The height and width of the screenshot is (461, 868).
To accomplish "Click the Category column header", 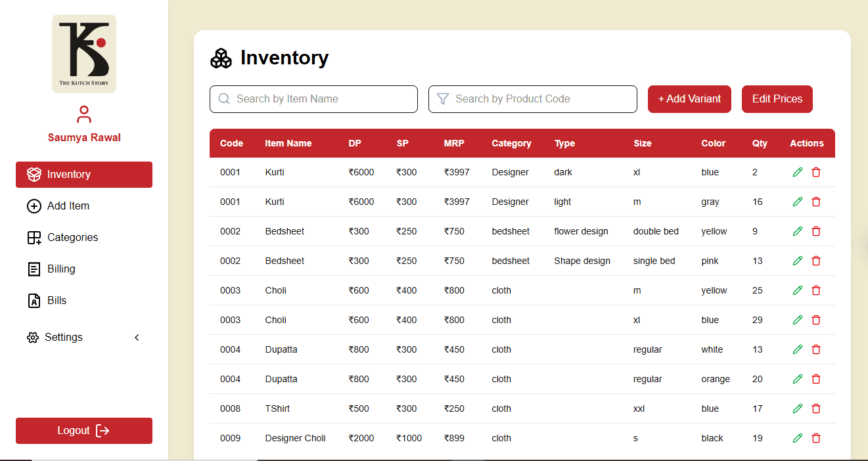I will 511,143.
